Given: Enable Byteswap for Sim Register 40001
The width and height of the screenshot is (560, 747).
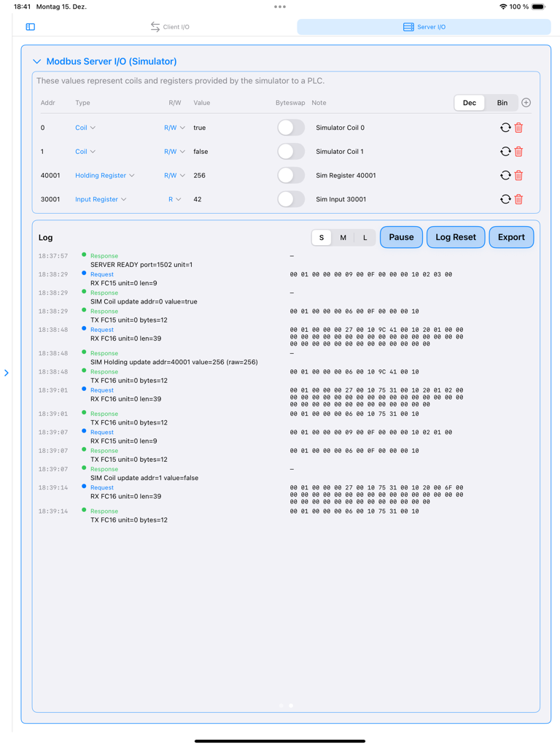Looking at the screenshot, I should [291, 175].
